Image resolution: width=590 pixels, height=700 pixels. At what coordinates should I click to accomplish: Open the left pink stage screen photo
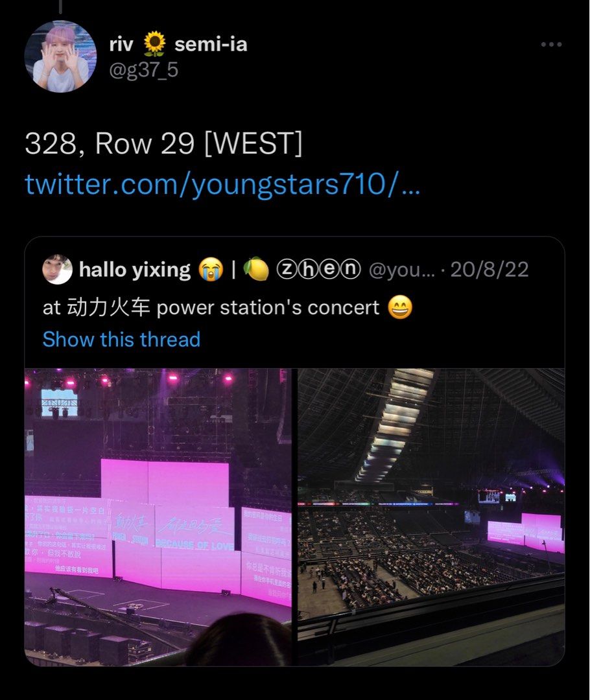point(158,517)
